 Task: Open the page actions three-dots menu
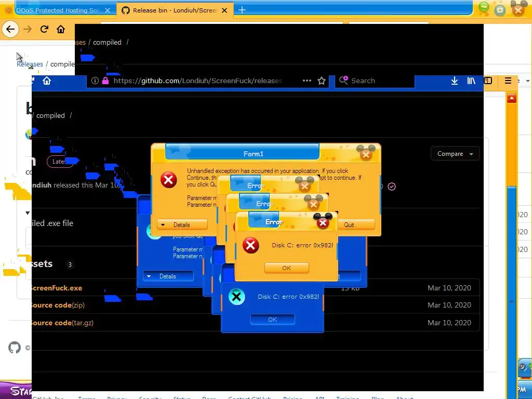[x=307, y=81]
